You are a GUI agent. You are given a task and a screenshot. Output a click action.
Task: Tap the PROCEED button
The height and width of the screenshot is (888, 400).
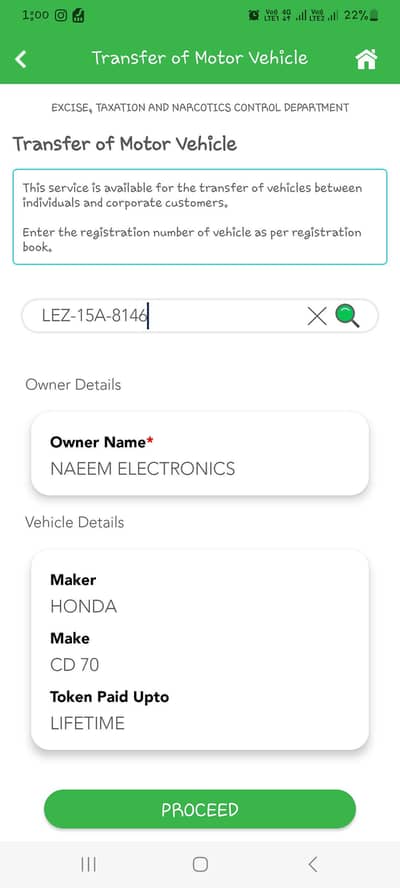coord(200,809)
